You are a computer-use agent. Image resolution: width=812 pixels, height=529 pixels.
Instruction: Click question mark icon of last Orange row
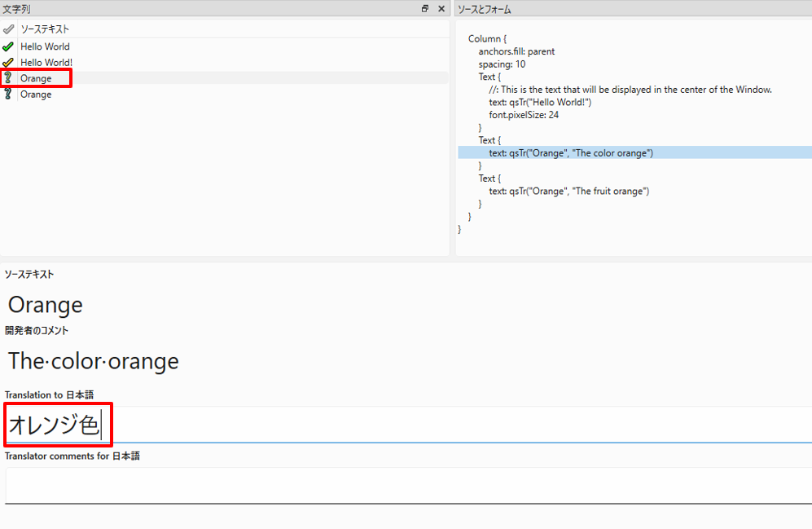click(x=8, y=95)
